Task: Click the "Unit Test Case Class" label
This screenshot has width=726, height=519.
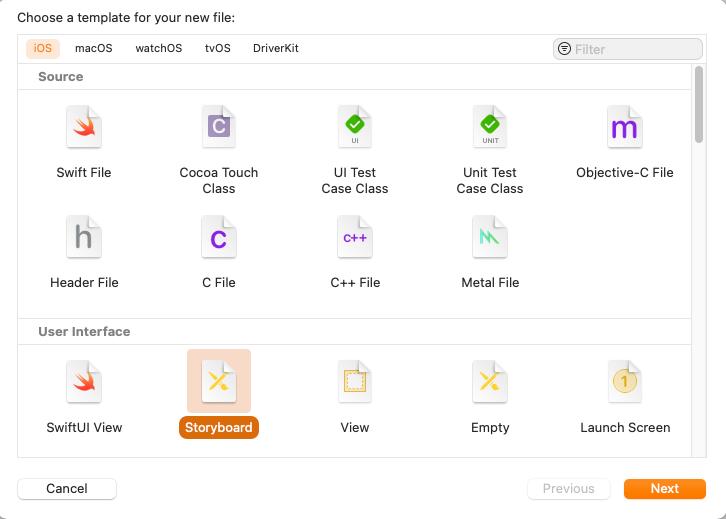Action: pos(490,181)
